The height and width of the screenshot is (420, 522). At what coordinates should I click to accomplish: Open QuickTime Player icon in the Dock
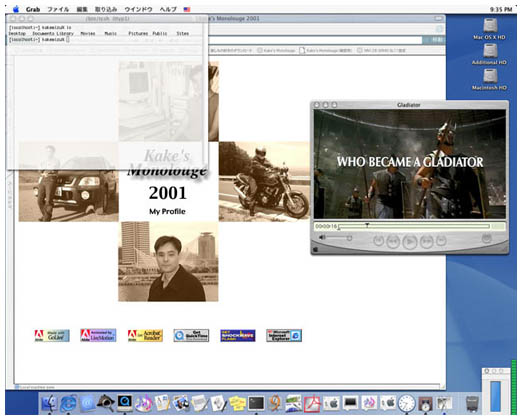point(125,403)
